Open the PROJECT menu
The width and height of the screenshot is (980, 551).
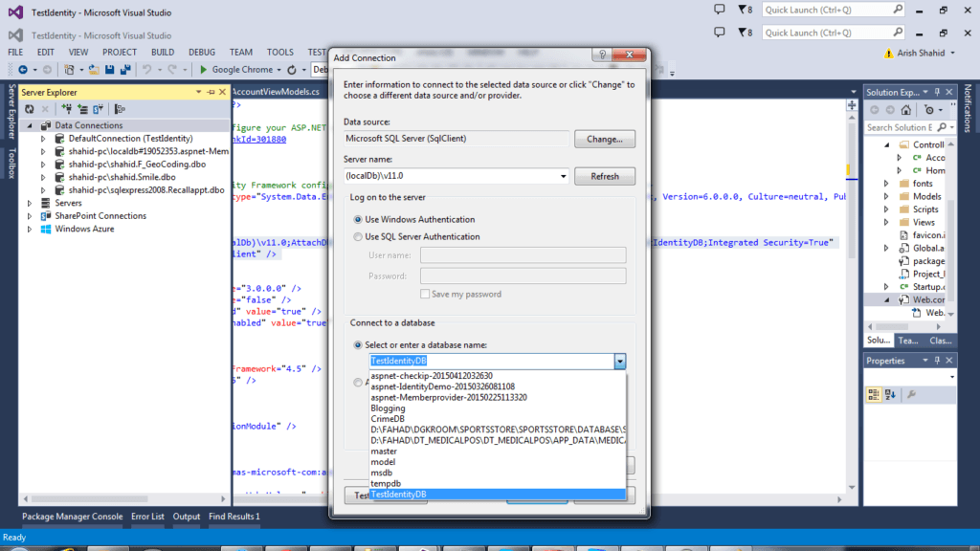120,53
